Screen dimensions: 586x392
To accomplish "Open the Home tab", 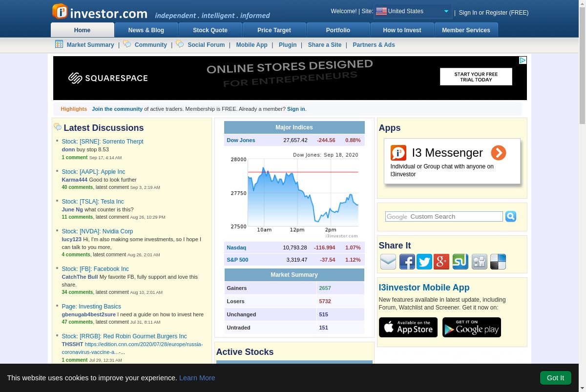I will pos(82,30).
